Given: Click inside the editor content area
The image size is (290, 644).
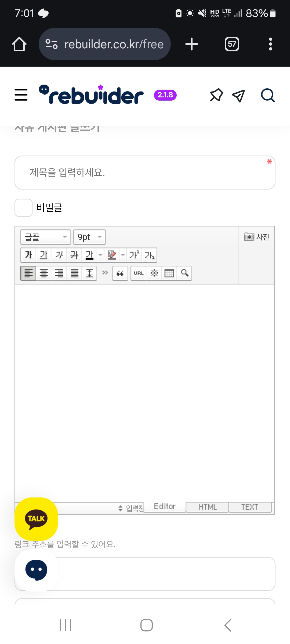Looking at the screenshot, I should [145, 393].
